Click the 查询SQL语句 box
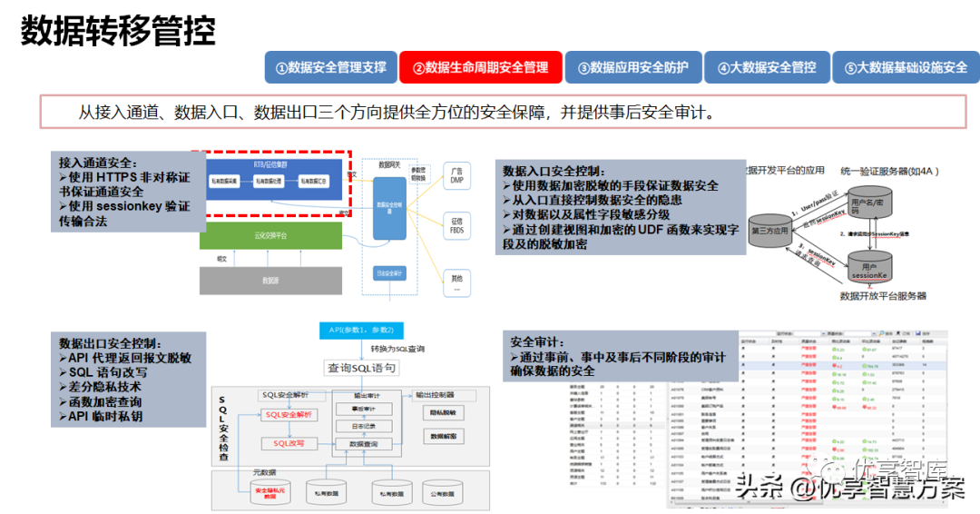This screenshot has width=980, height=514. tap(362, 369)
